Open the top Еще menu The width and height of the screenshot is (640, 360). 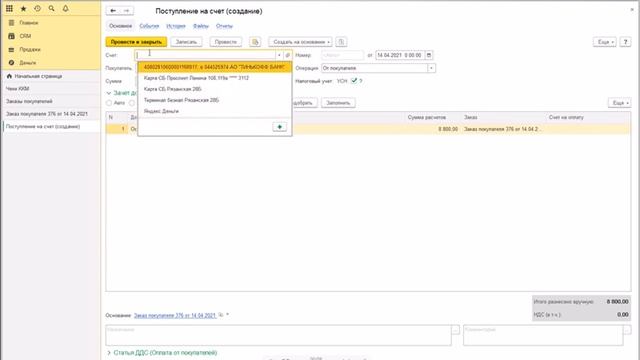tap(604, 42)
